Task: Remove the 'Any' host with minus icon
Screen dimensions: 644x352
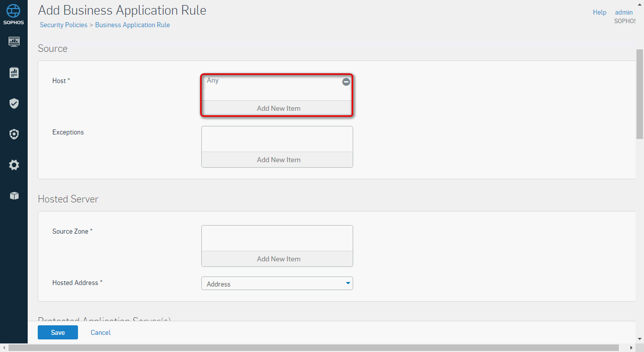Action: (x=346, y=82)
